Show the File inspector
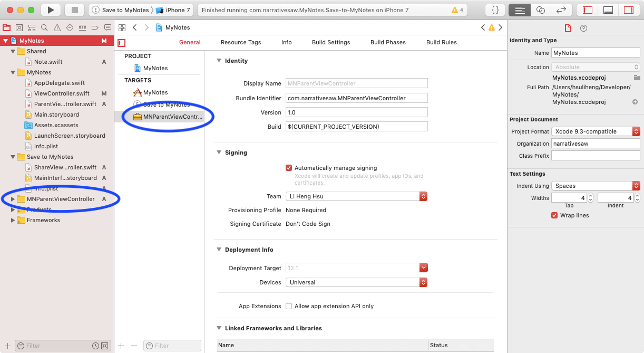The height and width of the screenshot is (353, 644). [568, 28]
